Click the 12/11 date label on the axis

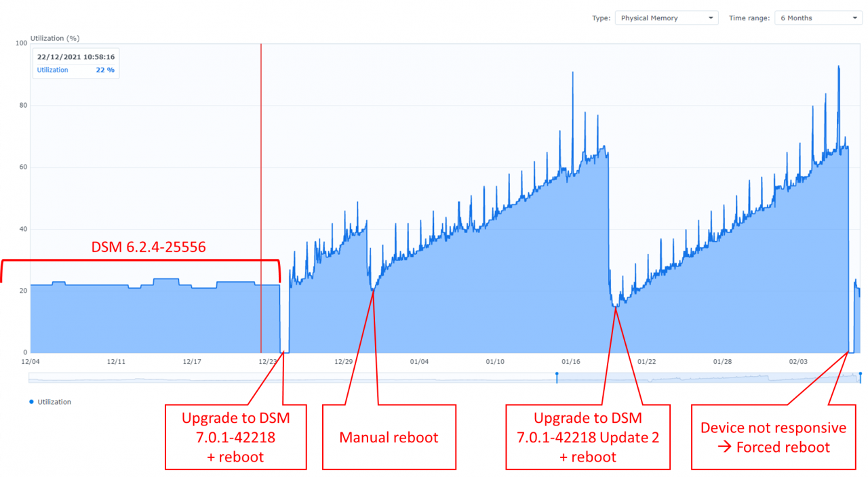116,361
